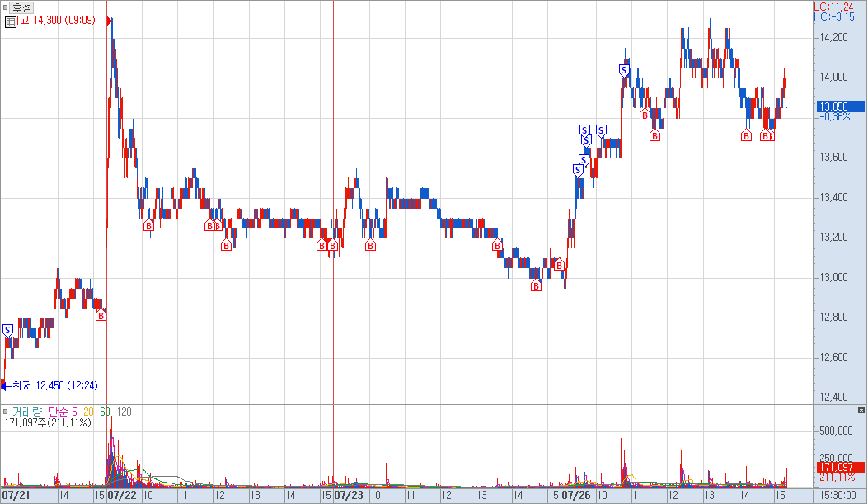Click the 13,400 price axis label

833,198
